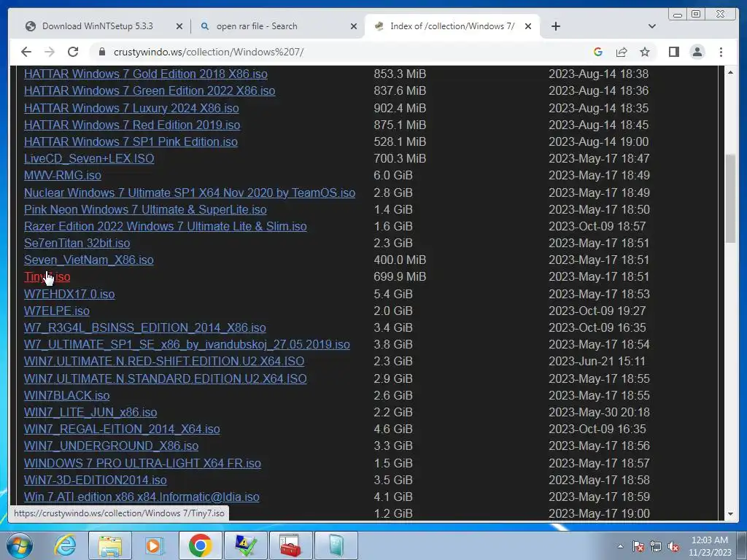Viewport: 747px width, 560px height.
Task: Click the Action Center flag tray icon
Action: pyautogui.click(x=638, y=546)
